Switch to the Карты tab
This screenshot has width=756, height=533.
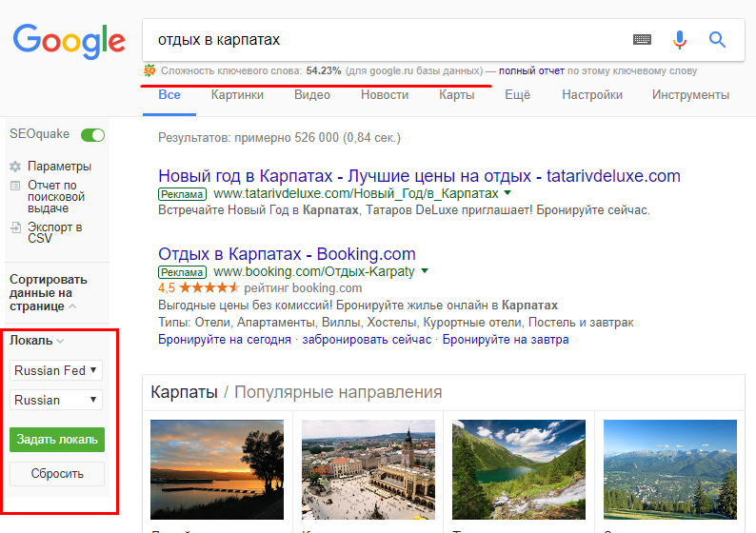pos(457,95)
